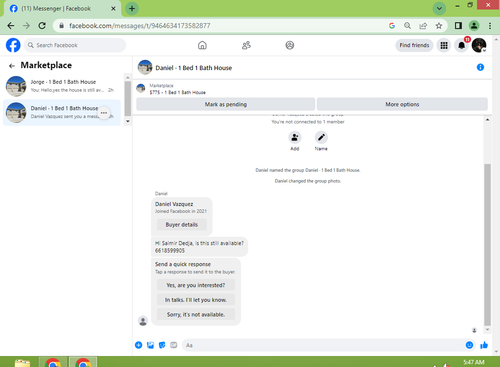Click the Google icon in address bar
500x367 pixels.
392,26
